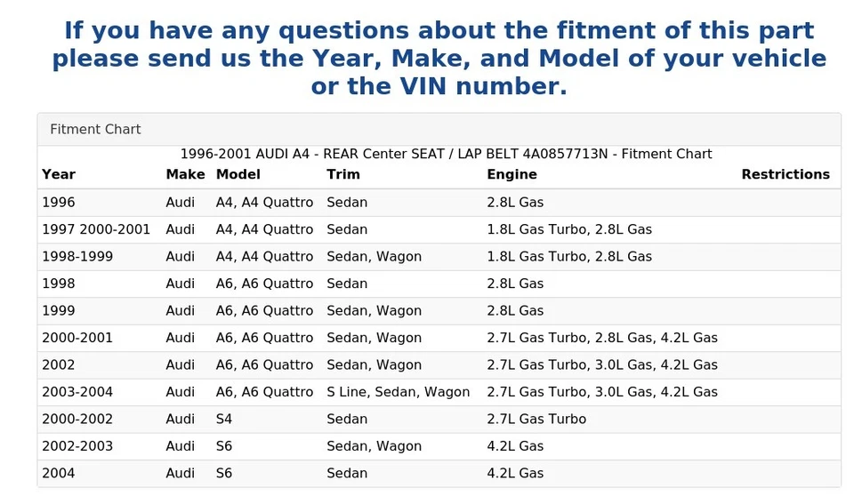Click the 'Restrictions' column header
854x504 pixels.
coord(785,174)
